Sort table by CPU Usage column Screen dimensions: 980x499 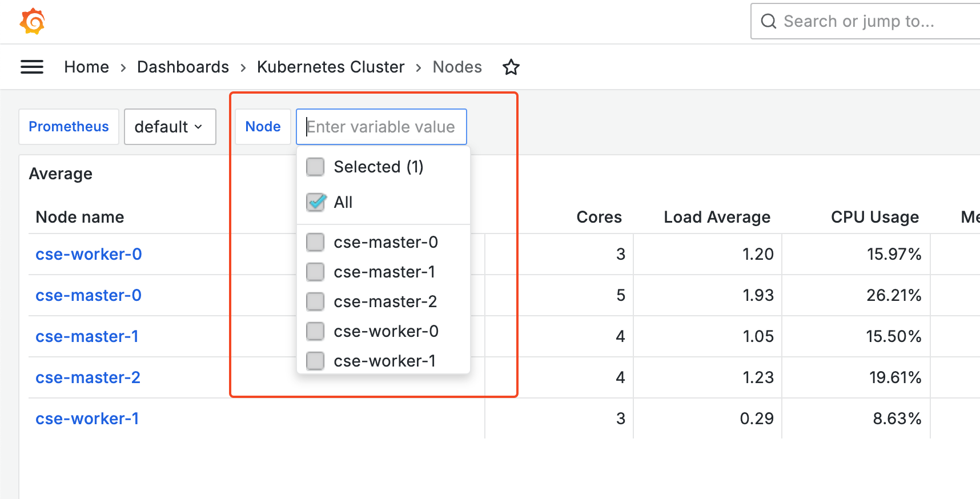(874, 217)
